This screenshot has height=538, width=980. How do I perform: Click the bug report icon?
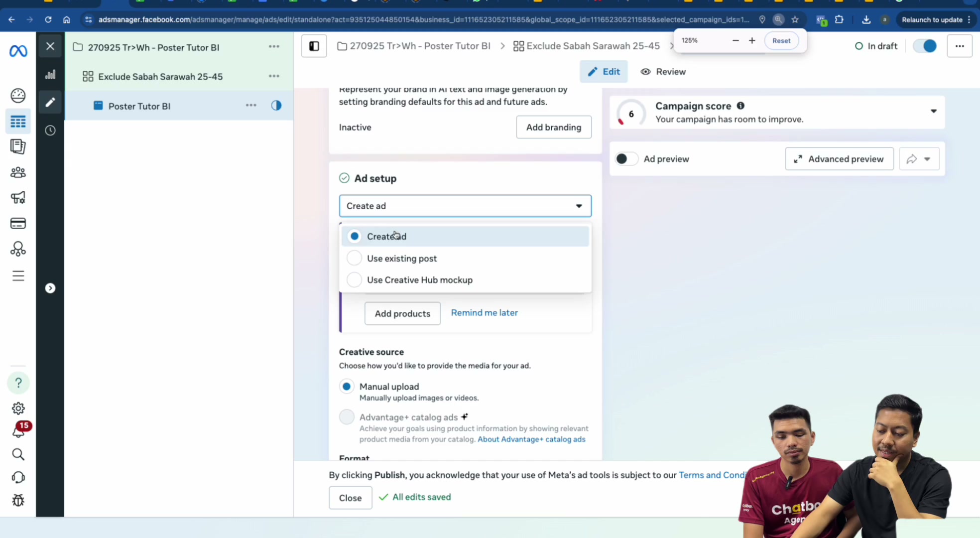pos(18,500)
